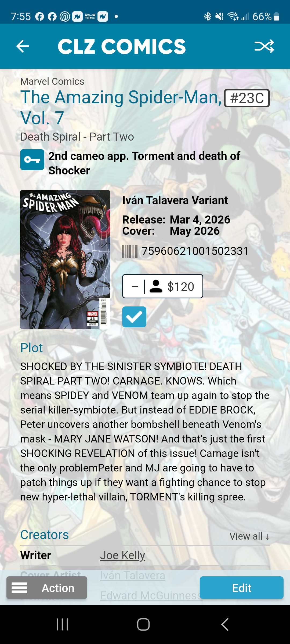Tap the Edit button
This screenshot has width=290, height=644.
click(x=242, y=588)
